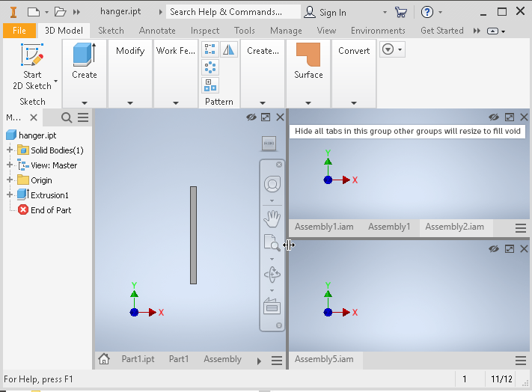Open the Surface panel dropdown arrow

click(308, 102)
